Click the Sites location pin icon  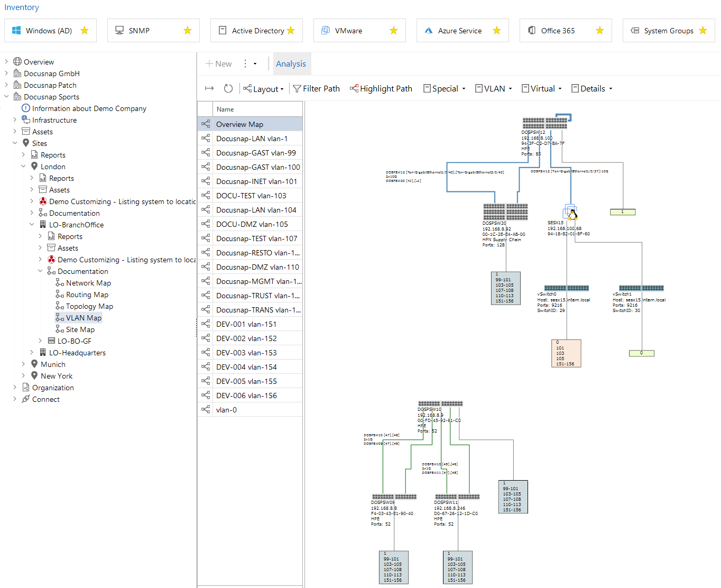(26, 143)
